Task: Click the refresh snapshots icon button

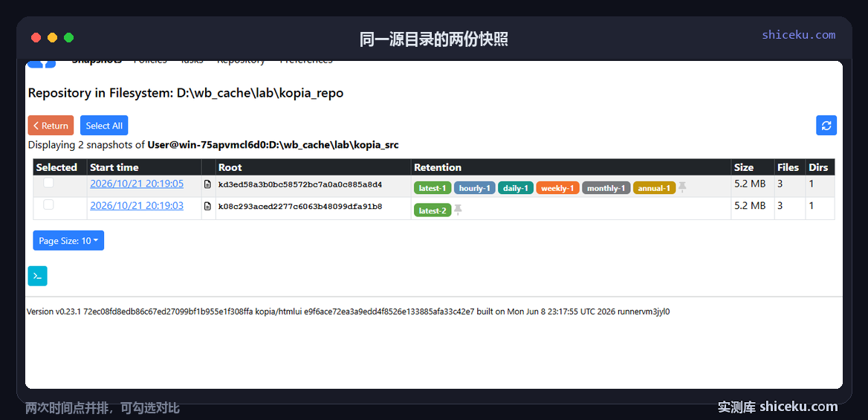Action: (x=826, y=125)
